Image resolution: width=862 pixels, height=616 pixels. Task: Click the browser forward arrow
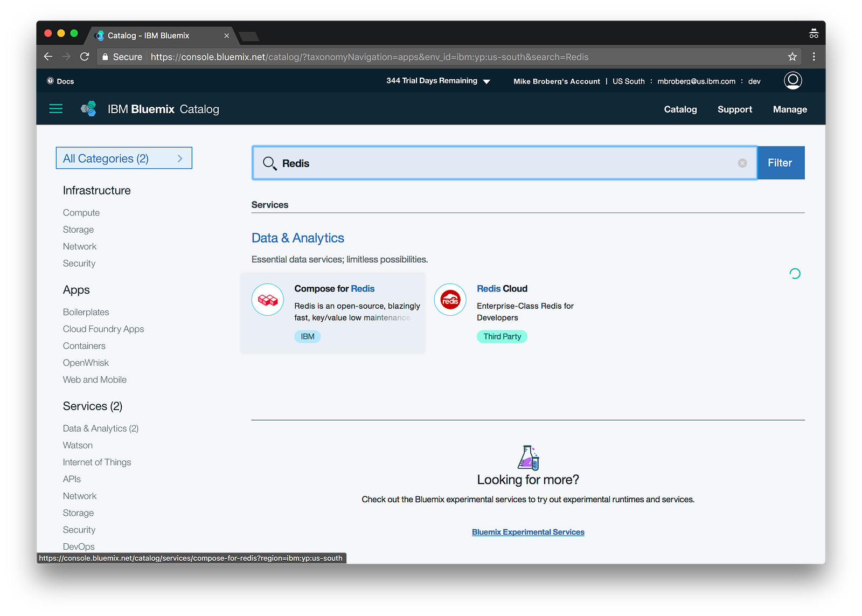66,57
